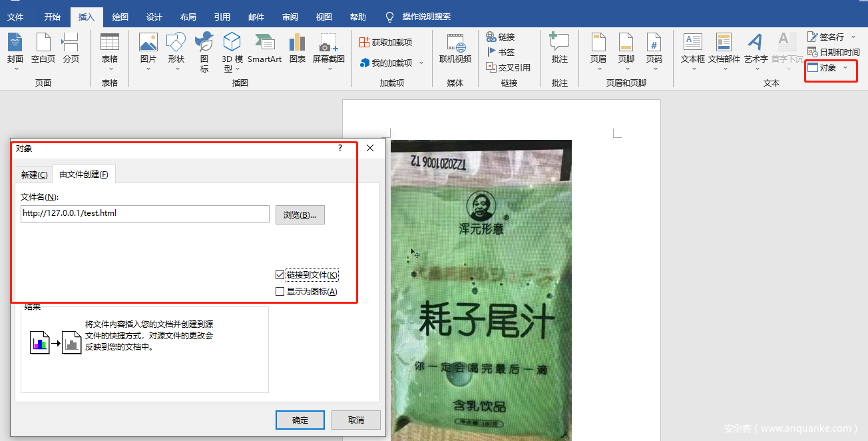Switch to the 新建 tab
This screenshot has height=441, width=868.
coord(34,175)
